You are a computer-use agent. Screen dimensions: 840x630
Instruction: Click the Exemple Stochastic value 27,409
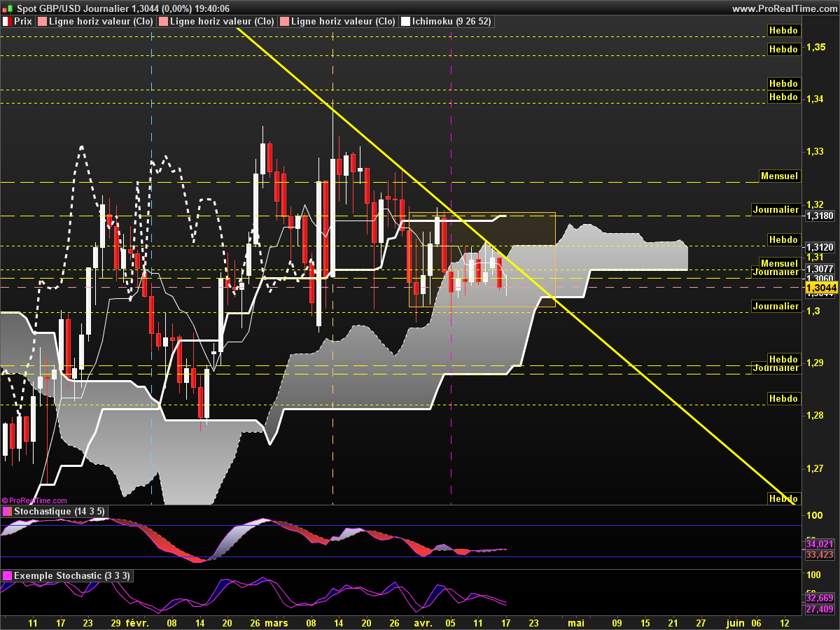[820, 609]
